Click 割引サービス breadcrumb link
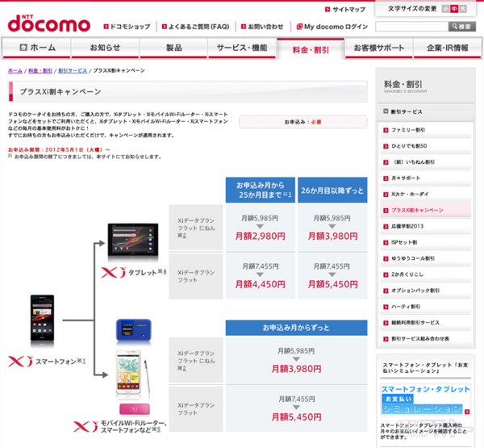 (73, 71)
